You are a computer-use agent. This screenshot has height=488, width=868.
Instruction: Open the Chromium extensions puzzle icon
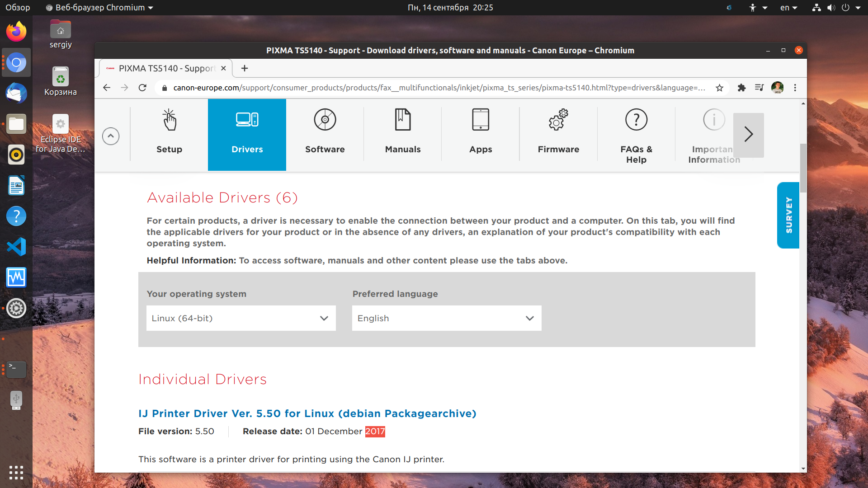(741, 88)
